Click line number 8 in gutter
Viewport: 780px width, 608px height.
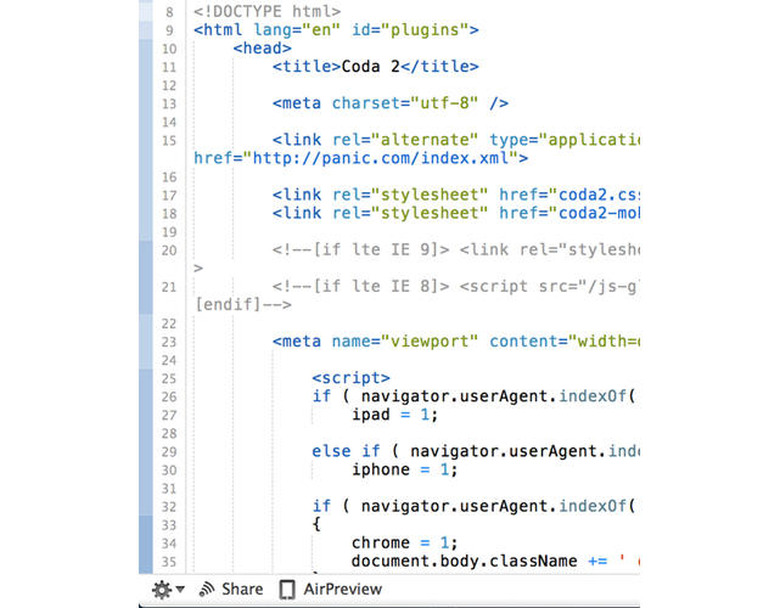[170, 12]
